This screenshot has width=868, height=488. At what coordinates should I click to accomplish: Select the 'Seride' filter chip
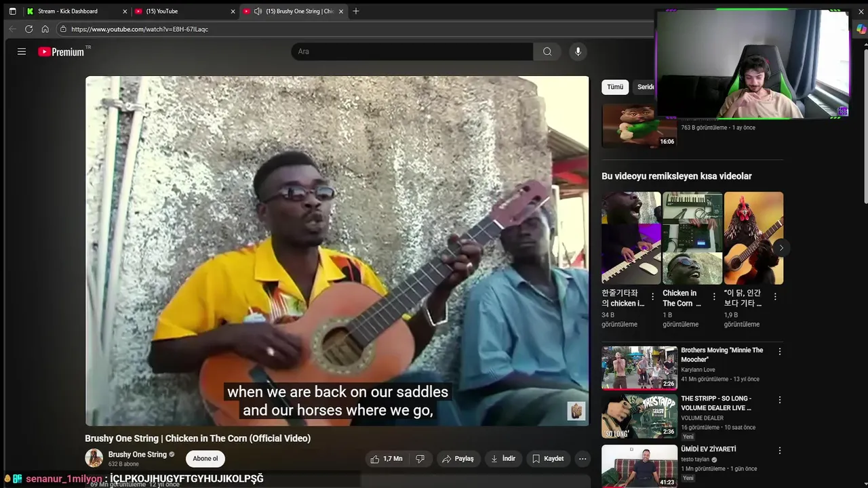[x=644, y=87]
